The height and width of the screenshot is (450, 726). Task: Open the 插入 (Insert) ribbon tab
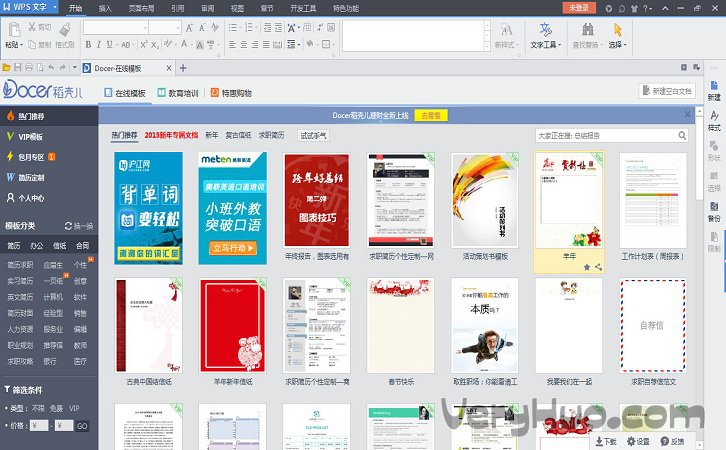click(x=105, y=8)
